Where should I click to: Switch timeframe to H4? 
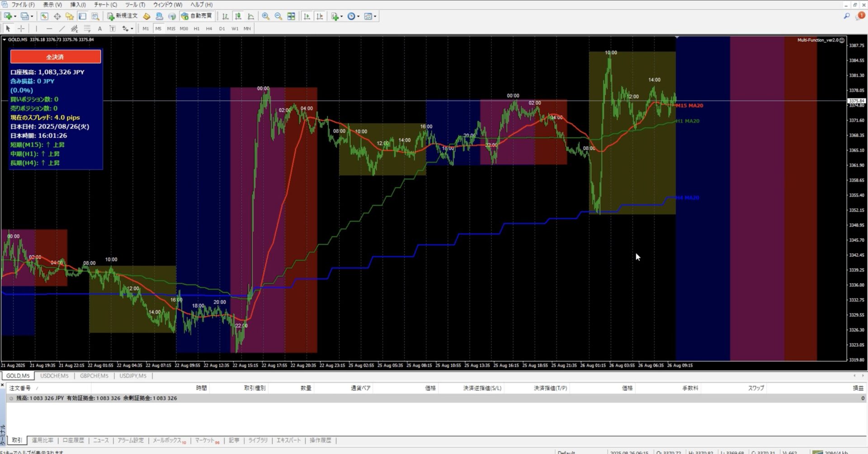point(209,28)
